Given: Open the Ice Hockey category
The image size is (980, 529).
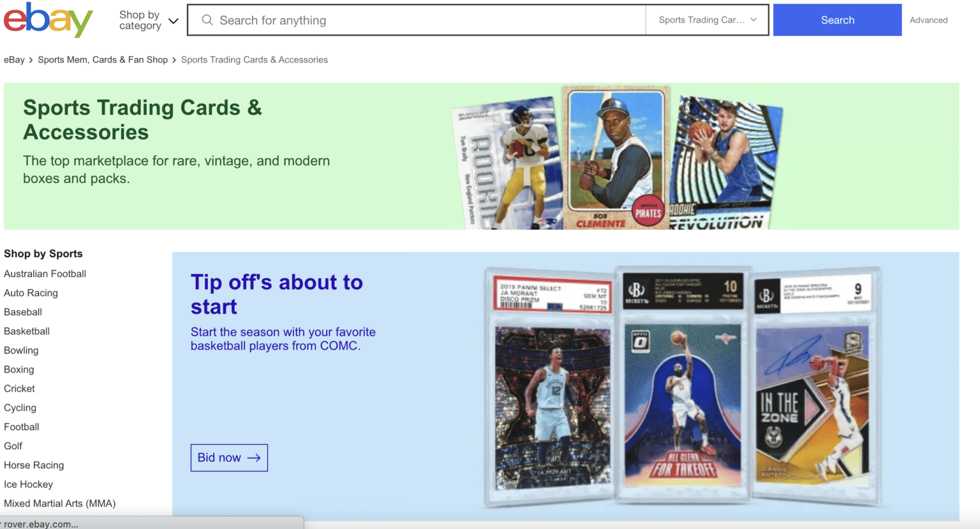Looking at the screenshot, I should pyautogui.click(x=28, y=484).
